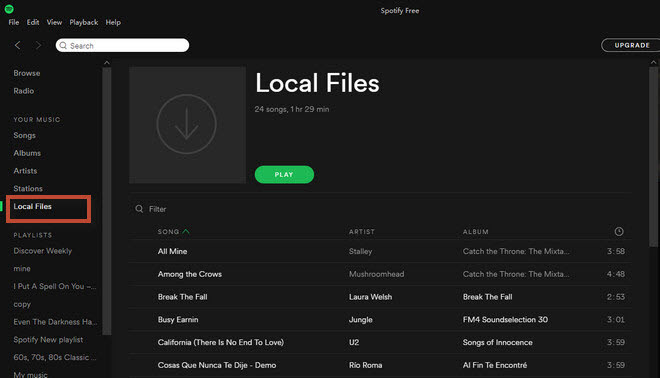The height and width of the screenshot is (378, 660).
Task: Sort by the SONG column header
Action: [168, 232]
